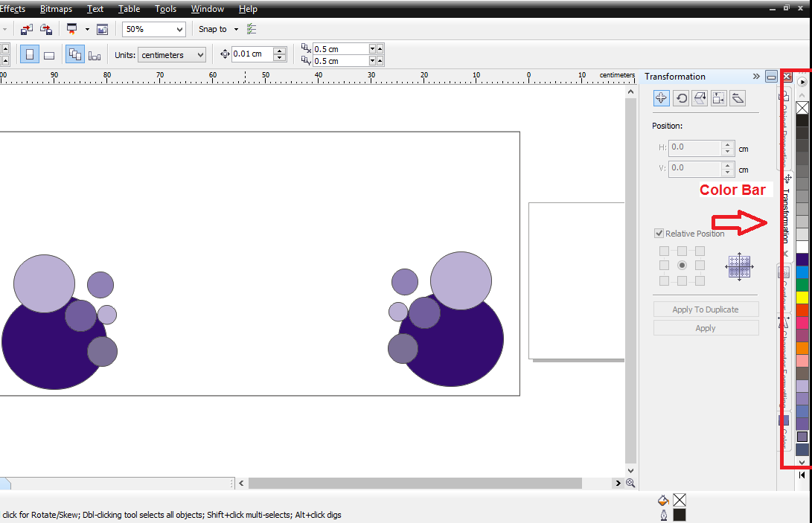Screen dimensions: 812x523
Task: Choose the Skew transformation icon
Action: [x=738, y=98]
